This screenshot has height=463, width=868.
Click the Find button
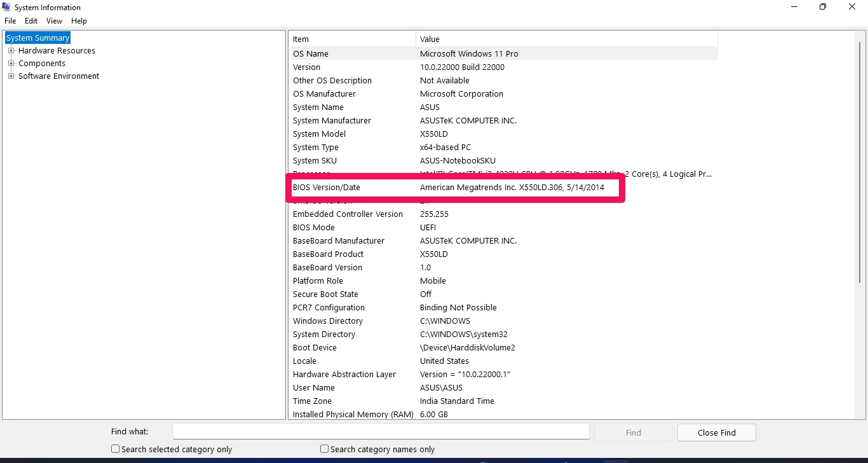[633, 432]
